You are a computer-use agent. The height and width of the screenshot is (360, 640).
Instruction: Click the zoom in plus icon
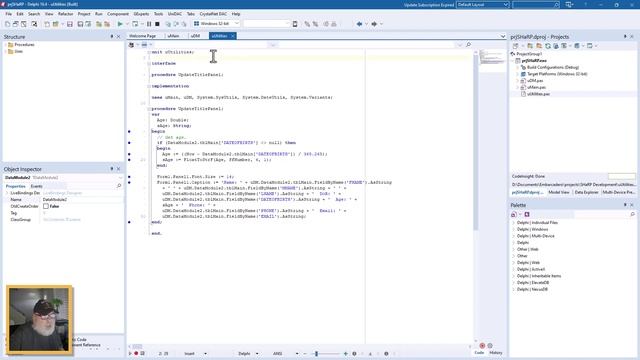coord(346,353)
